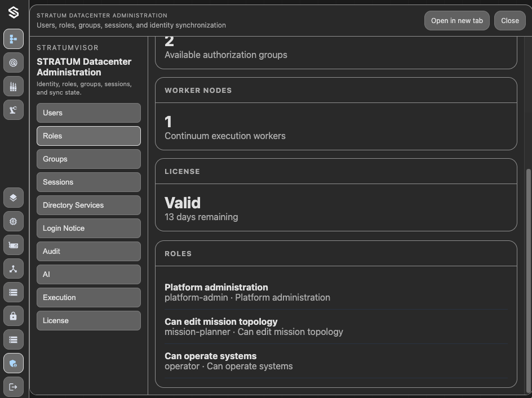The width and height of the screenshot is (532, 398).
Task: Click the logout arrow sidebar icon
Action: coord(14,387)
